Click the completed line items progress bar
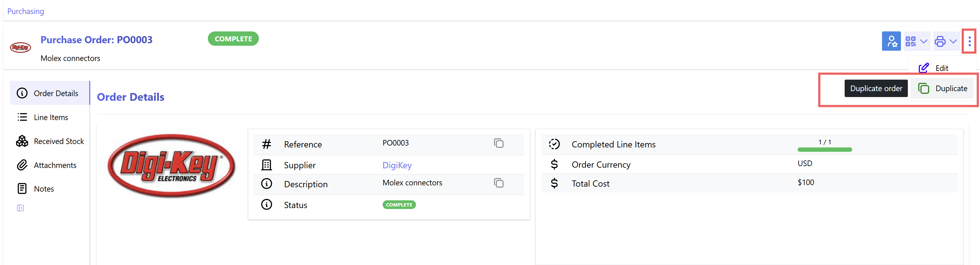Screen dimensions: 980x265 tap(824, 150)
